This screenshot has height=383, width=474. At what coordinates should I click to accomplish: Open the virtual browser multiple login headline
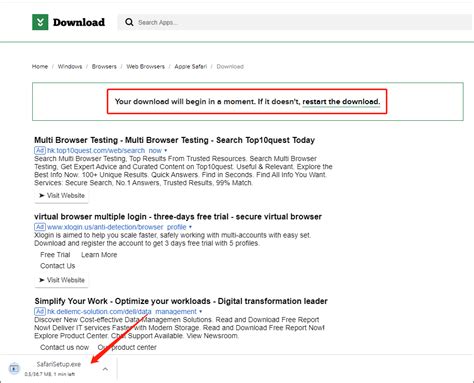tap(178, 217)
